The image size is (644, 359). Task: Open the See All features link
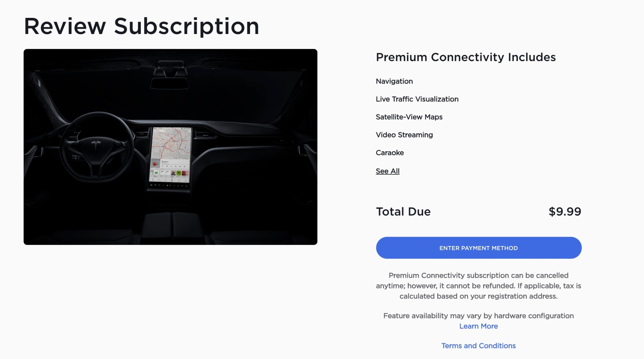[x=387, y=171]
